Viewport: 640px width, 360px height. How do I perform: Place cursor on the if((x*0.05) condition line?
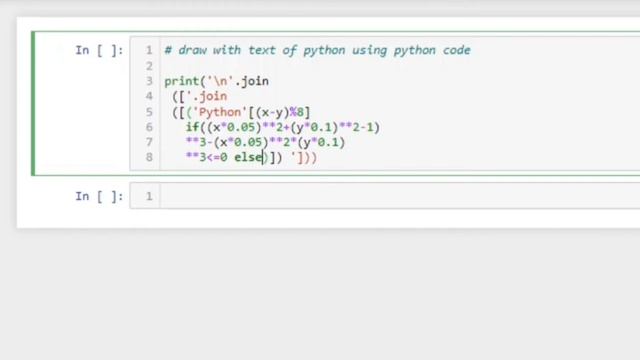[283, 127]
